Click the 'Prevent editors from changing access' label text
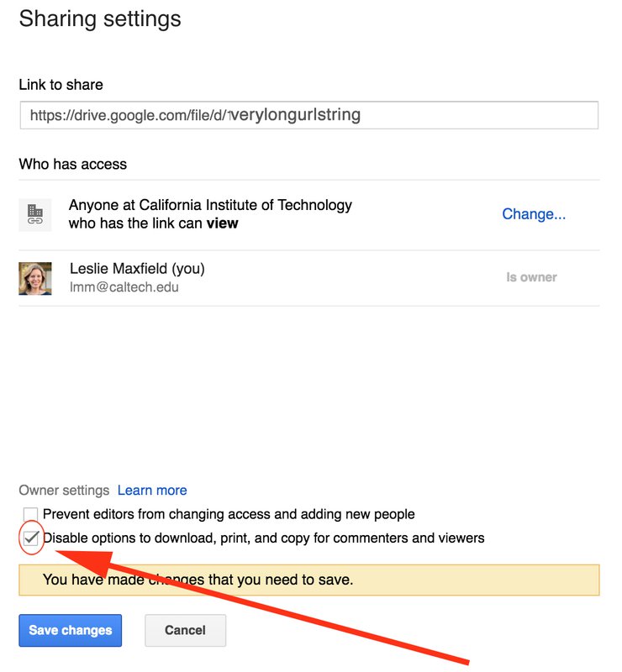This screenshot has width=622, height=672. [x=229, y=514]
